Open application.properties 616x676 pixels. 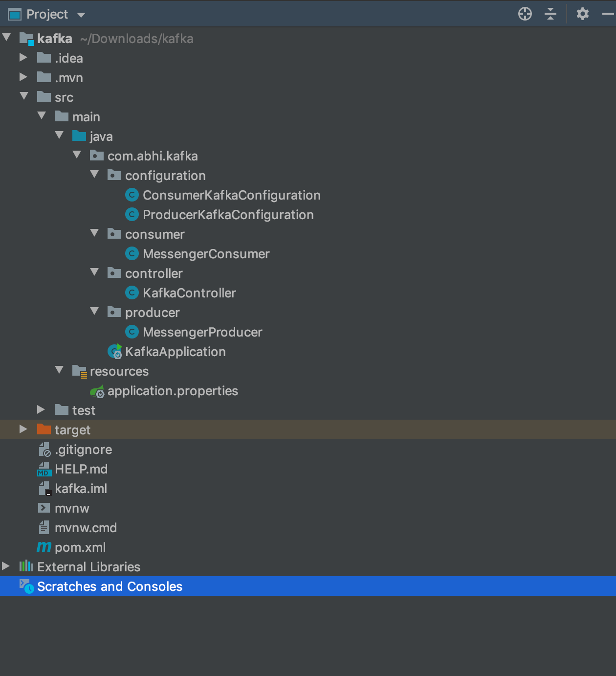point(173,390)
